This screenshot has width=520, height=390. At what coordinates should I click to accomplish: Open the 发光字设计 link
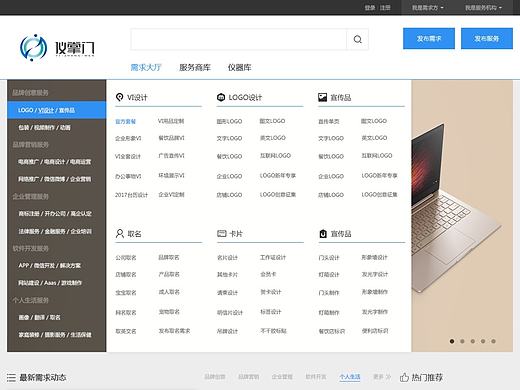[x=375, y=274]
